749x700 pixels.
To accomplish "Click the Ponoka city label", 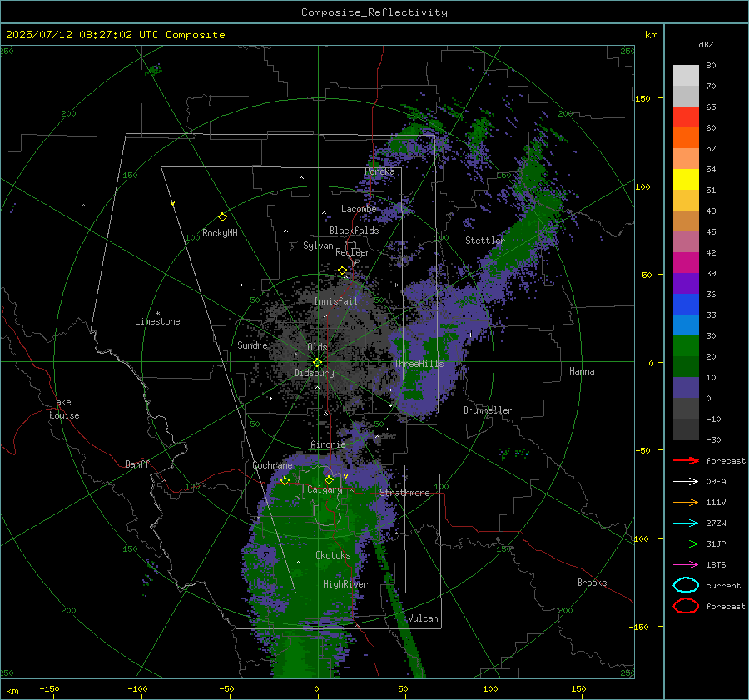I will (379, 171).
